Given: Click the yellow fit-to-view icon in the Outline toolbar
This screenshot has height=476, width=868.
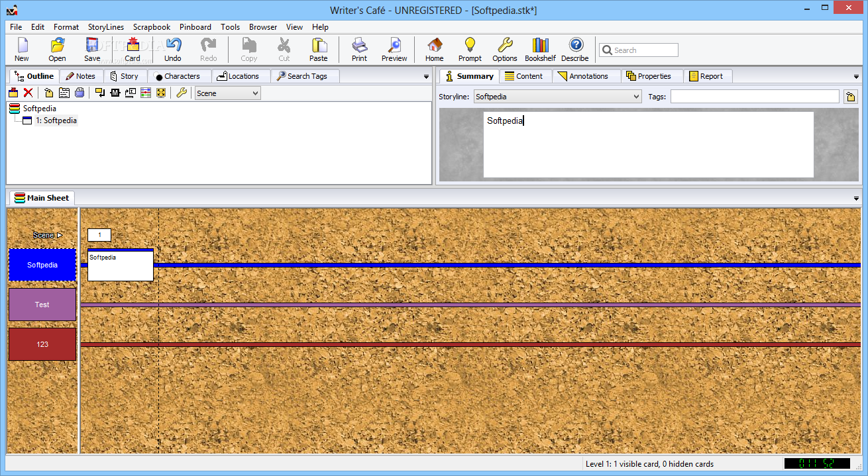Looking at the screenshot, I should pyautogui.click(x=161, y=93).
